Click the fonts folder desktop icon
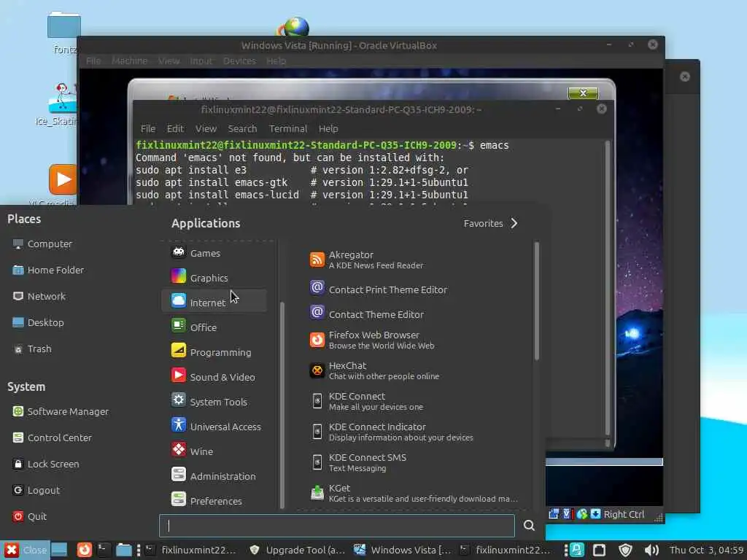The width and height of the screenshot is (747, 560). 64,25
